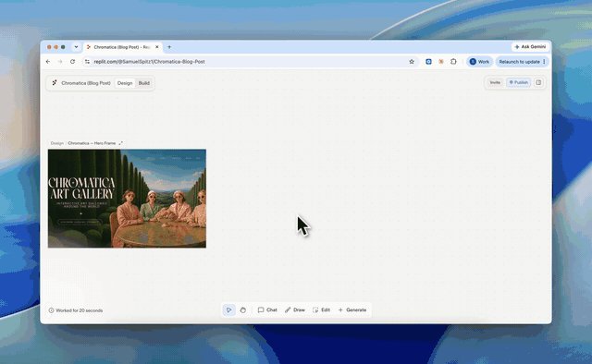Reload the page
Image resolution: width=592 pixels, height=364 pixels.
pos(72,62)
